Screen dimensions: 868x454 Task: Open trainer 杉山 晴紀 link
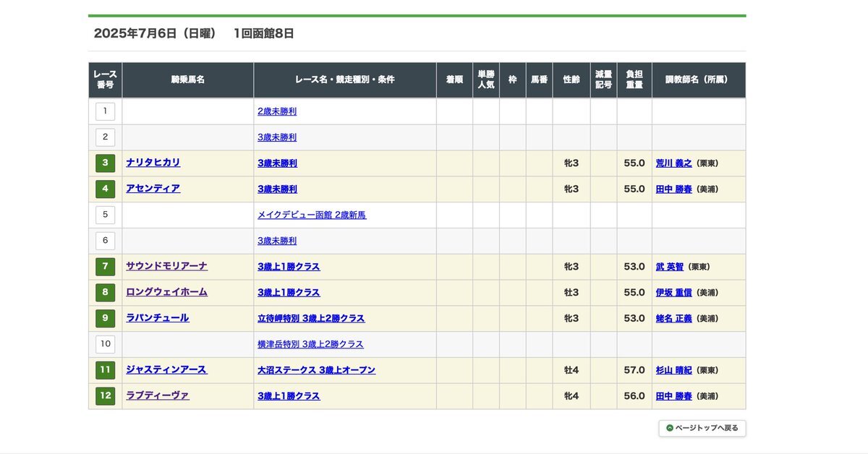pos(674,370)
